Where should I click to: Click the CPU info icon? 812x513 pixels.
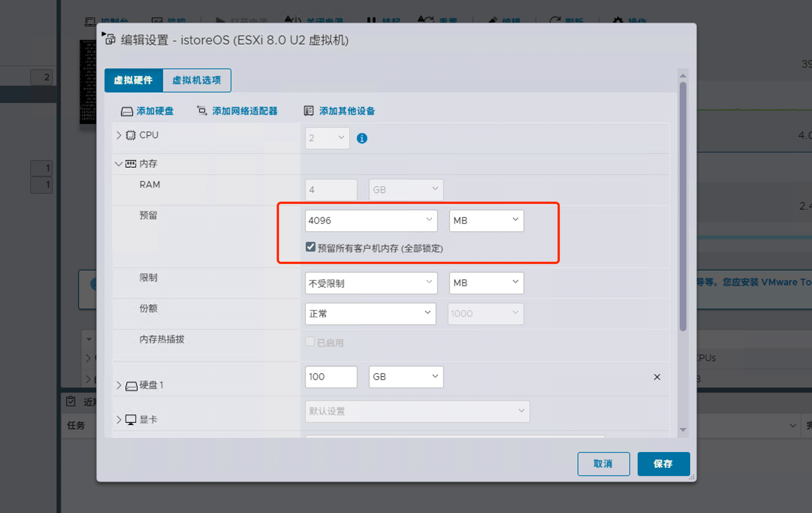[x=362, y=139]
